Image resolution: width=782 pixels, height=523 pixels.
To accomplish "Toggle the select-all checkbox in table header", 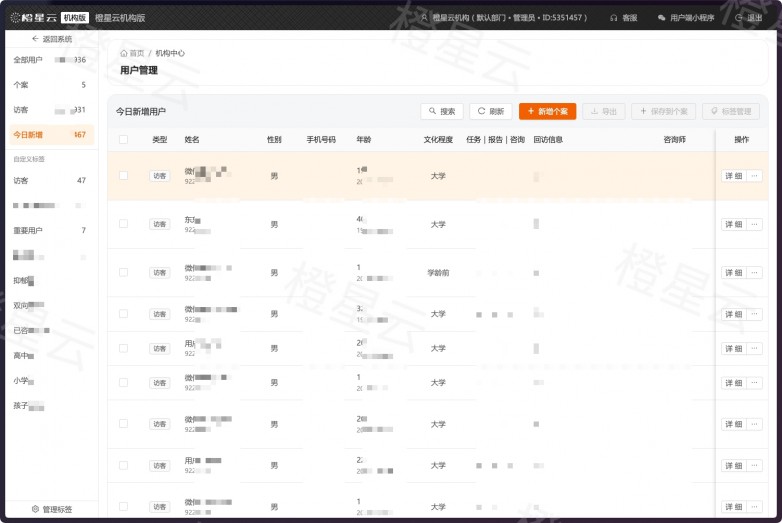I will coord(124,140).
